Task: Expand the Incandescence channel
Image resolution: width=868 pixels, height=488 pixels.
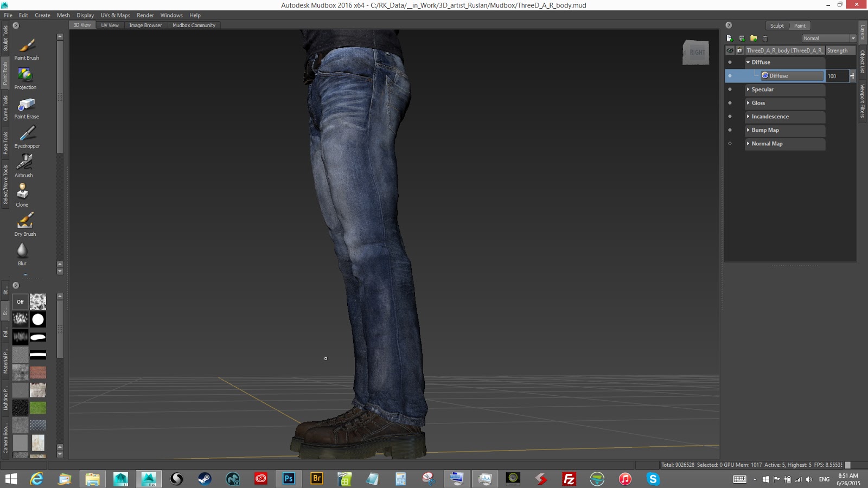Action: pyautogui.click(x=748, y=117)
